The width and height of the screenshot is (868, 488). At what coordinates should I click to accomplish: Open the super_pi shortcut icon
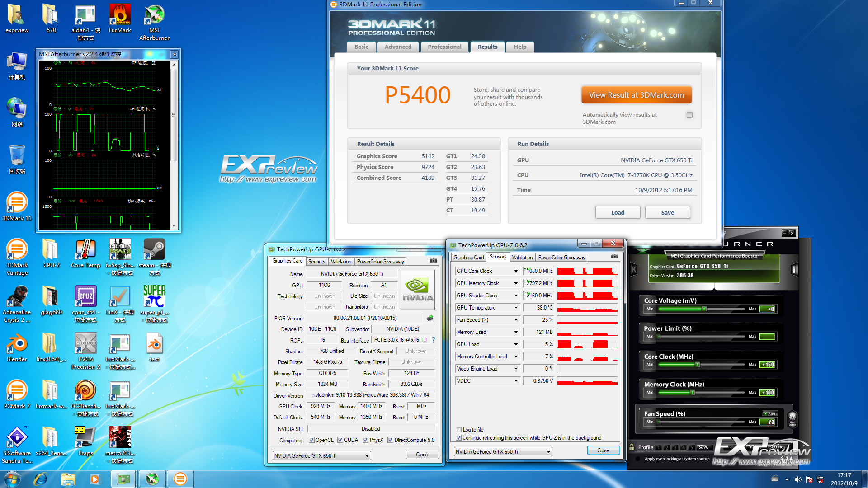pyautogui.click(x=154, y=304)
